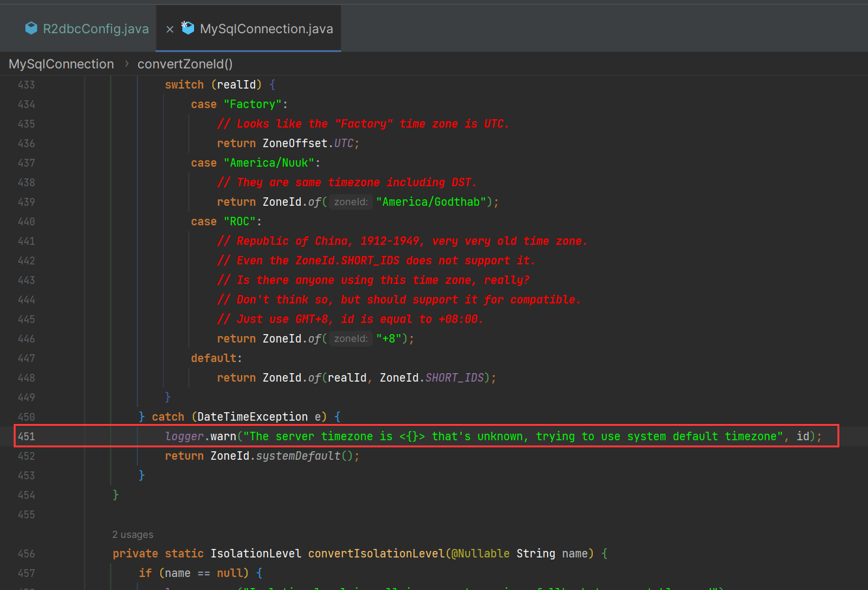Click zoneId hint before "America/Godthab"
This screenshot has height=590, width=868.
[x=350, y=202]
